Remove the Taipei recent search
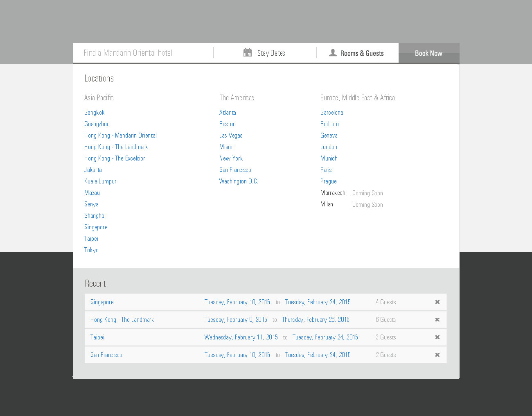The height and width of the screenshot is (416, 532). pos(437,337)
